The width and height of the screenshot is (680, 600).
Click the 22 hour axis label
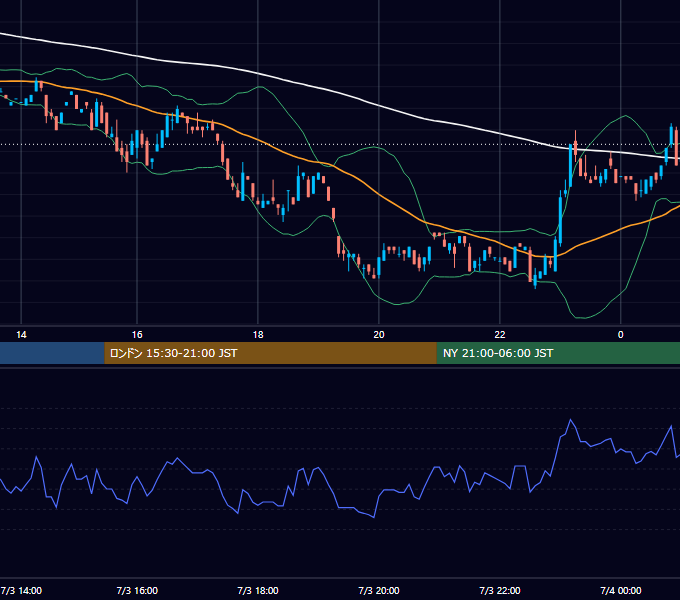[x=500, y=335]
